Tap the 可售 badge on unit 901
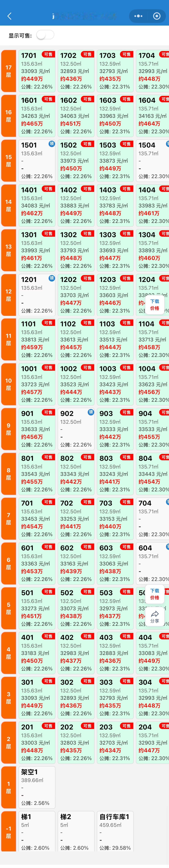The height and width of the screenshot is (868, 169). click(48, 412)
